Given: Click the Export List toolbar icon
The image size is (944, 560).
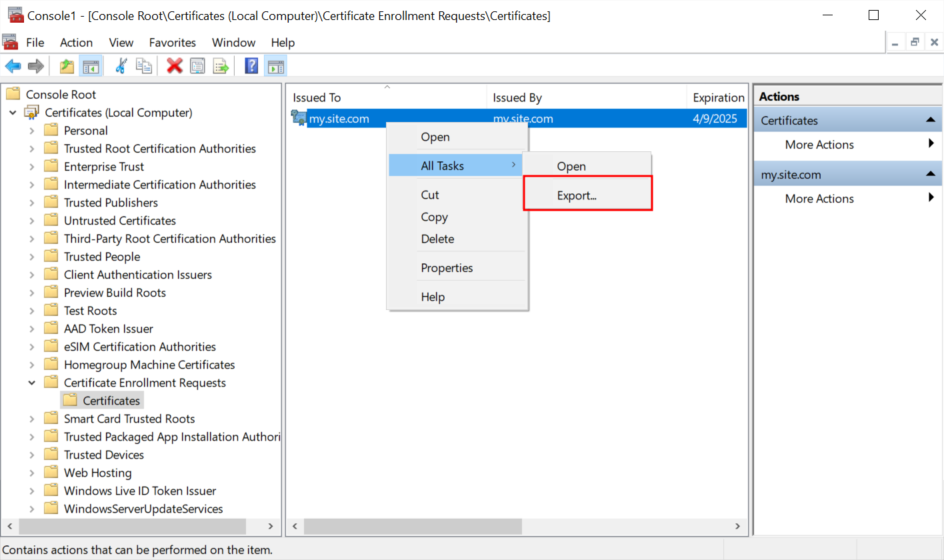Looking at the screenshot, I should tap(220, 66).
